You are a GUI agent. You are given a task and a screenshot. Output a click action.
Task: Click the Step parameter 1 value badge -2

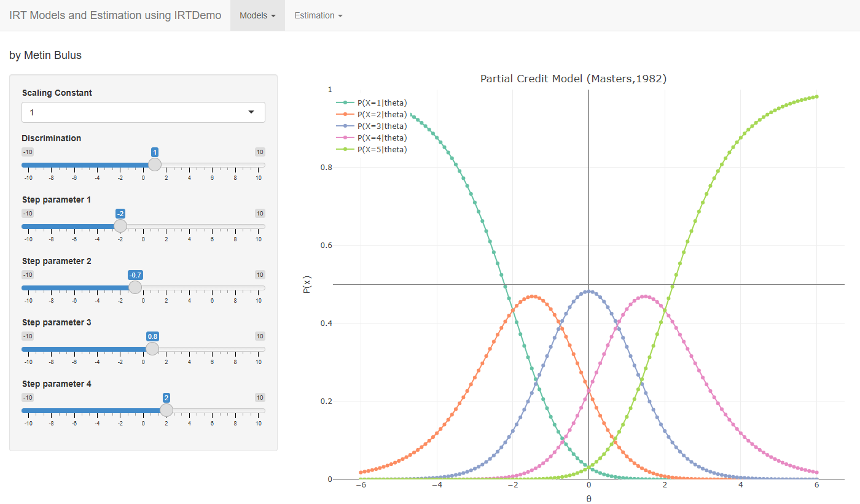click(120, 214)
